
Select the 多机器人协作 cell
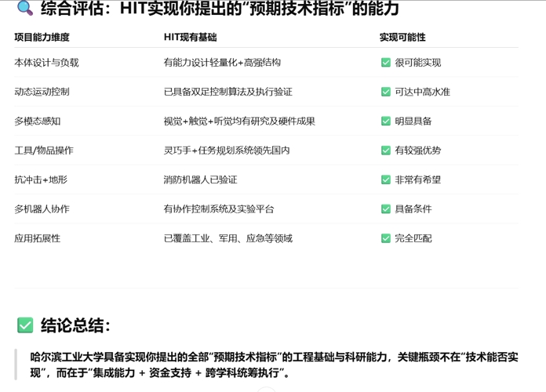coord(42,209)
